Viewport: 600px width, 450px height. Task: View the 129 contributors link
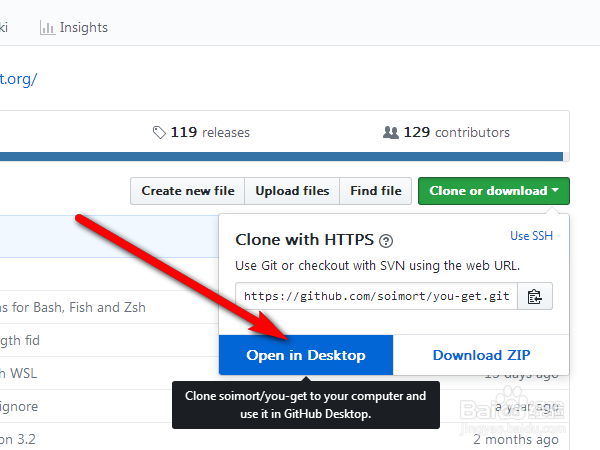click(x=456, y=132)
